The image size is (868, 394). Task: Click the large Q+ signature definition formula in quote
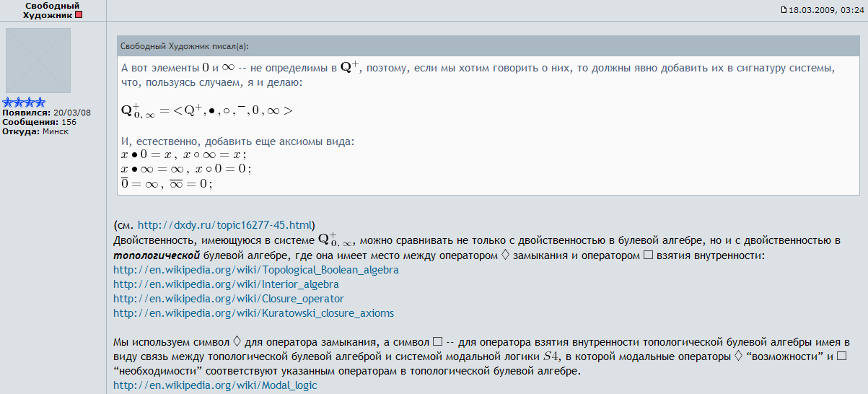(x=206, y=110)
